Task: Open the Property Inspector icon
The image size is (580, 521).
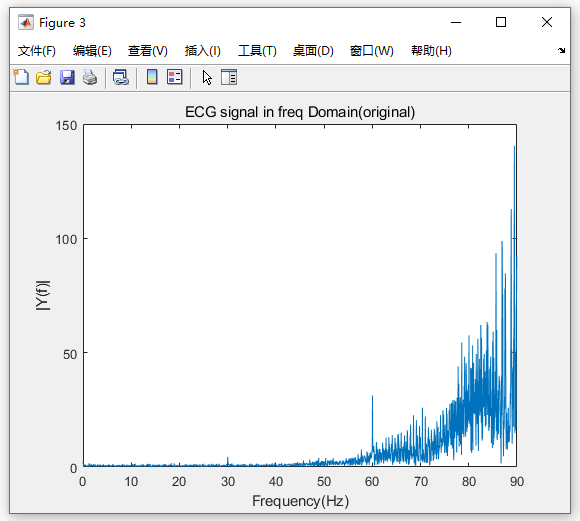Action: [229, 77]
